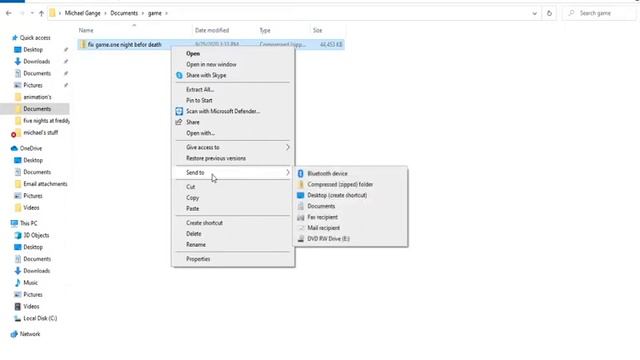Send to DVD RW Drive (E:) icon

[x=301, y=239]
